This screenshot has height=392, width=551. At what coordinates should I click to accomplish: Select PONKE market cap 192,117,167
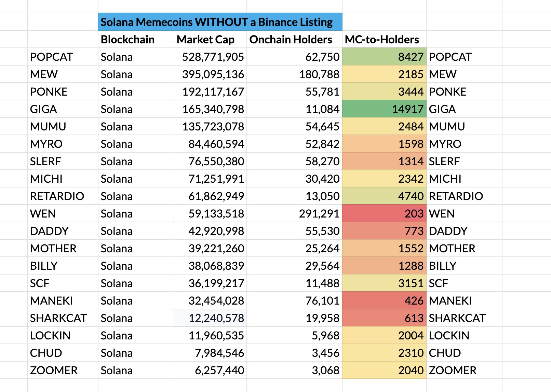(210, 92)
